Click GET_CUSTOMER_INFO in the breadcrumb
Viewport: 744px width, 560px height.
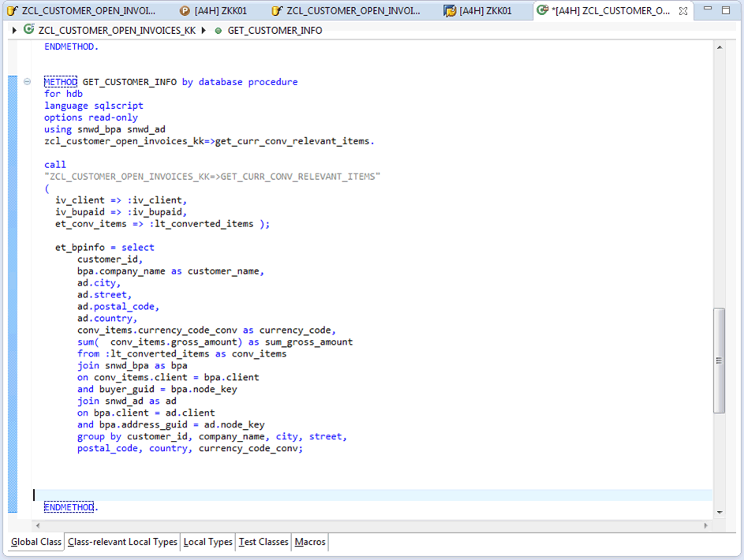275,30
